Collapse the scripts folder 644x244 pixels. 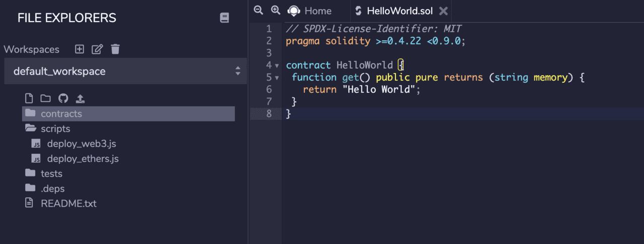pyautogui.click(x=55, y=129)
